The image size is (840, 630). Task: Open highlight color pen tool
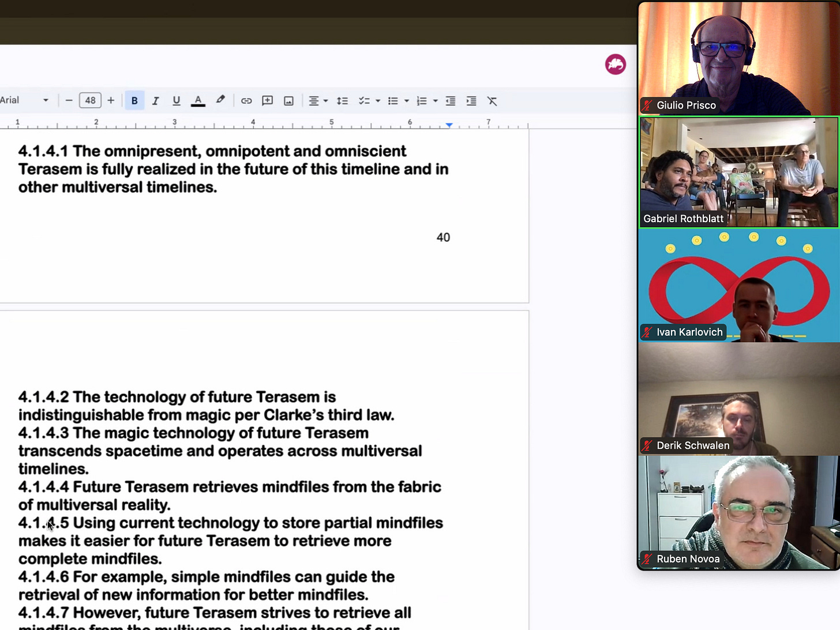click(220, 100)
